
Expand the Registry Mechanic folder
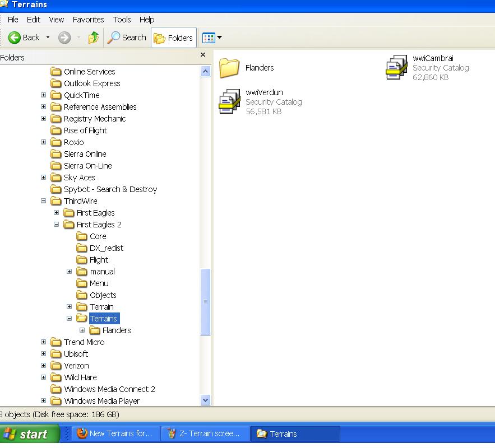pyautogui.click(x=44, y=119)
